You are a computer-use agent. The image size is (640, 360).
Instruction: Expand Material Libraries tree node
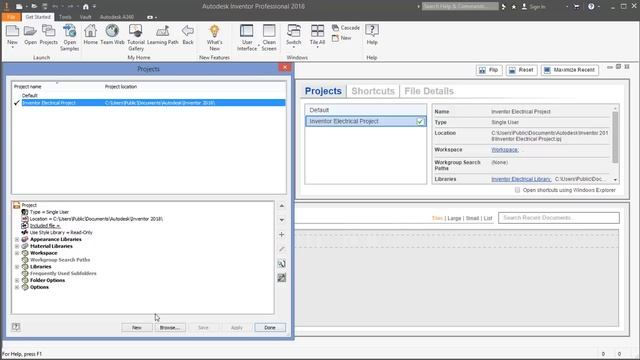(17, 247)
